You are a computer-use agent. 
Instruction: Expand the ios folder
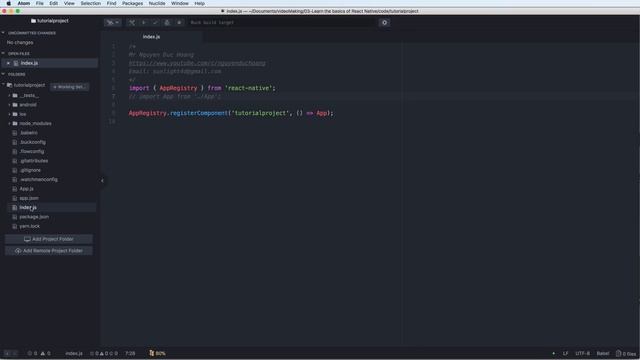[x=10, y=114]
